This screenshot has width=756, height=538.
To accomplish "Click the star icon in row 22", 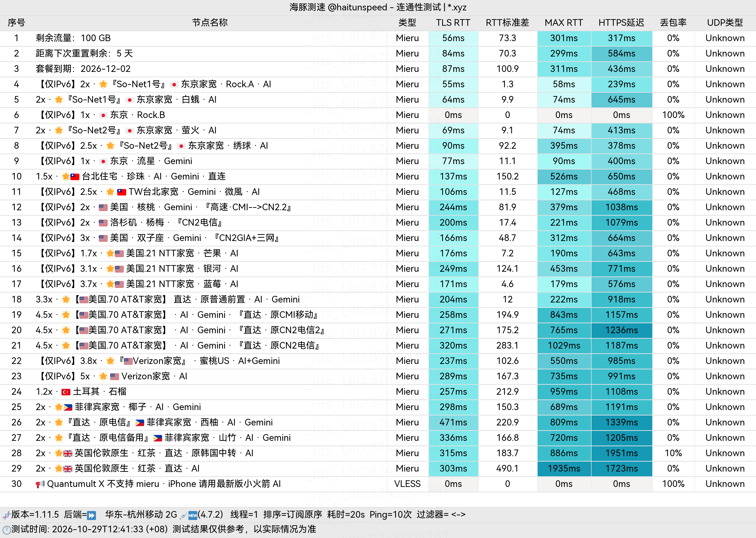I will [111, 361].
